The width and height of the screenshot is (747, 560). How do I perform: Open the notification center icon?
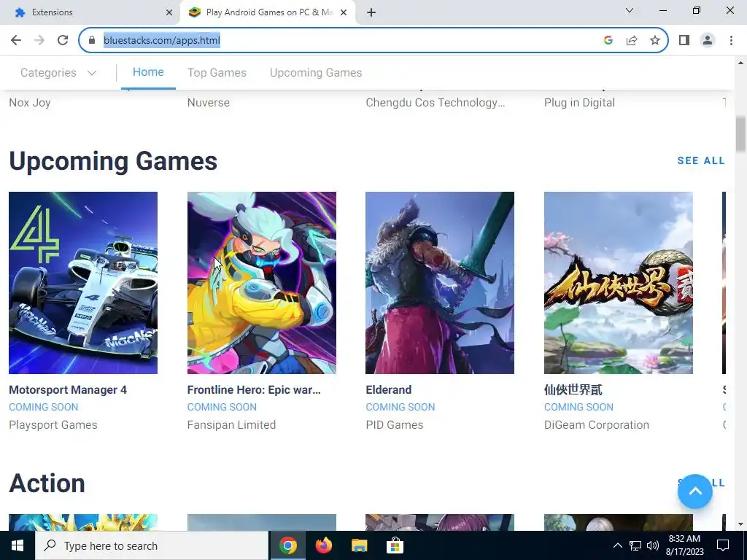(723, 545)
